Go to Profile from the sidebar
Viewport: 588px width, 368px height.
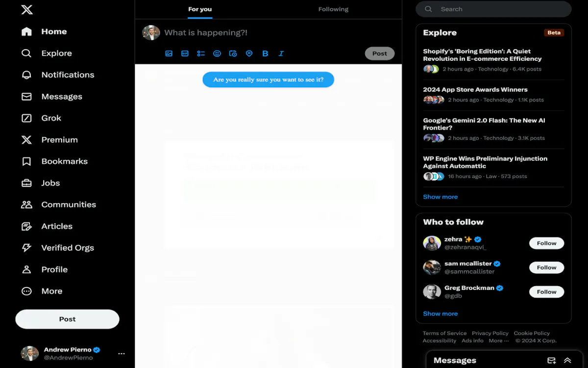tap(45, 269)
